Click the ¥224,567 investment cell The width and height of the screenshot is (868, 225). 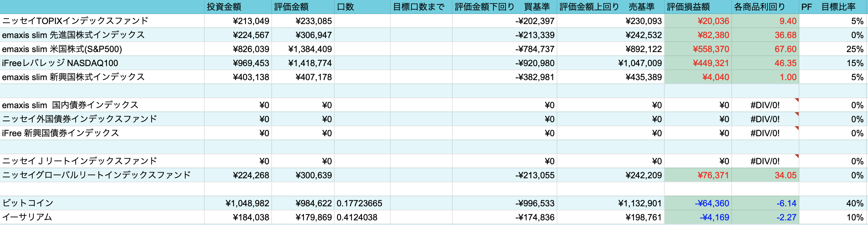(238, 35)
